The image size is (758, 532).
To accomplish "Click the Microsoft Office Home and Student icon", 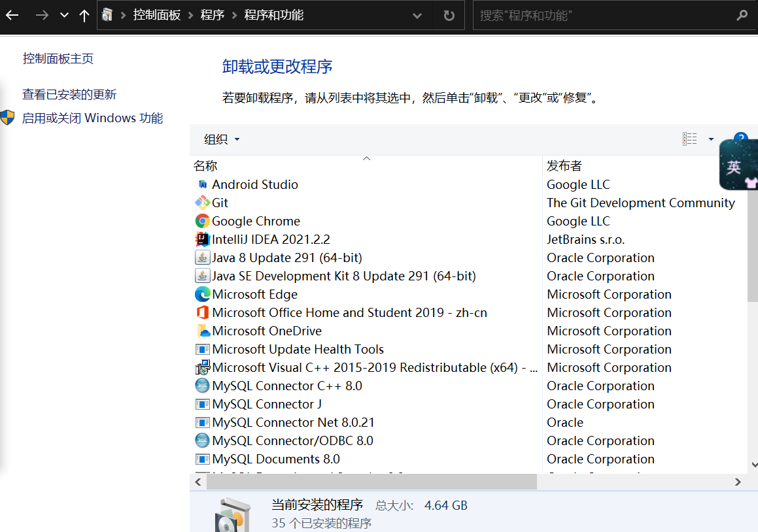I will tap(203, 312).
